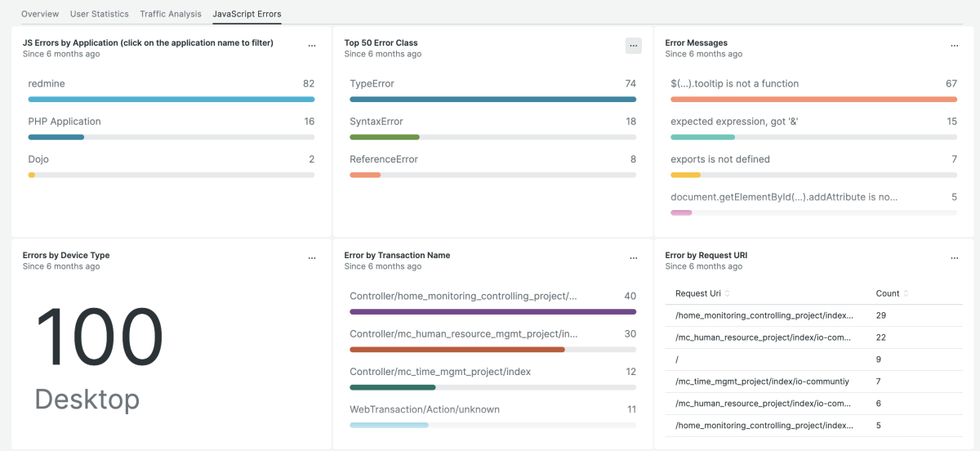980x451 pixels.
Task: Go to the Traffic Analysis tab
Action: pyautogui.click(x=171, y=14)
